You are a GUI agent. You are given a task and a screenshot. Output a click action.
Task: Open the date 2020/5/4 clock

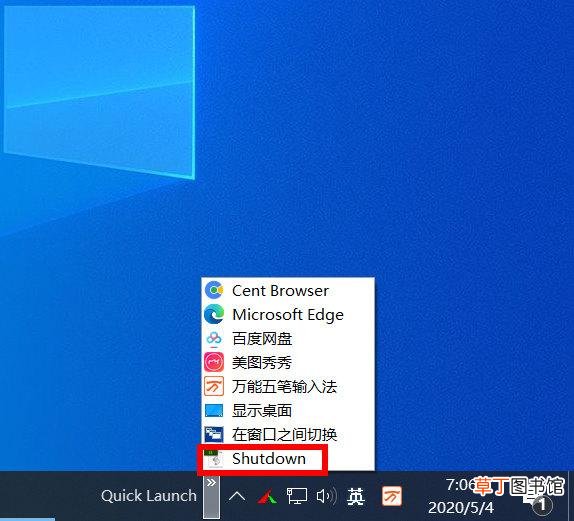pos(461,507)
